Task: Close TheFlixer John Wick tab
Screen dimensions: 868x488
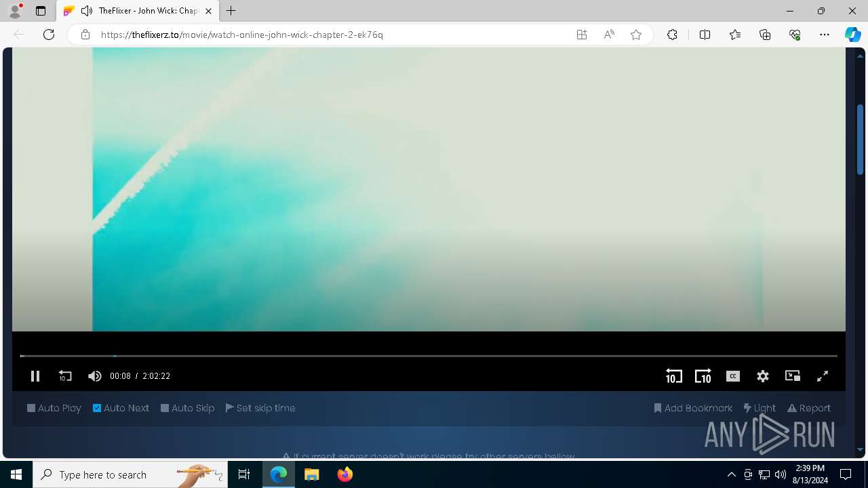Action: (x=208, y=11)
